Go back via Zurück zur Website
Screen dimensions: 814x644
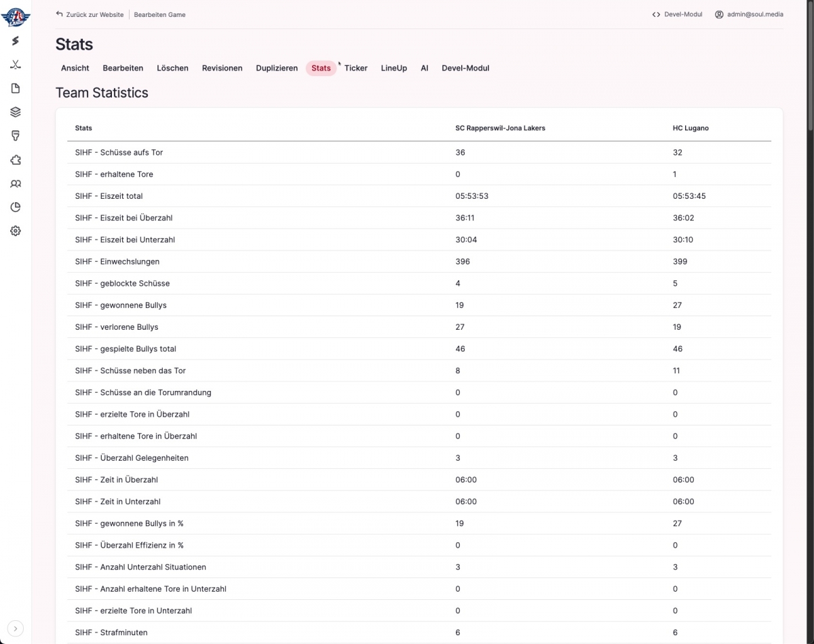[x=90, y=14]
